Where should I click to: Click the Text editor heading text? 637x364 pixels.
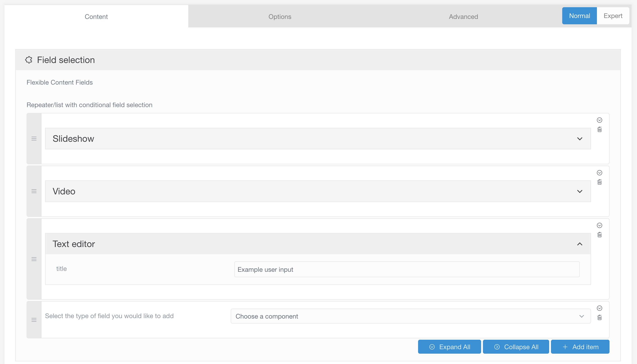[74, 244]
